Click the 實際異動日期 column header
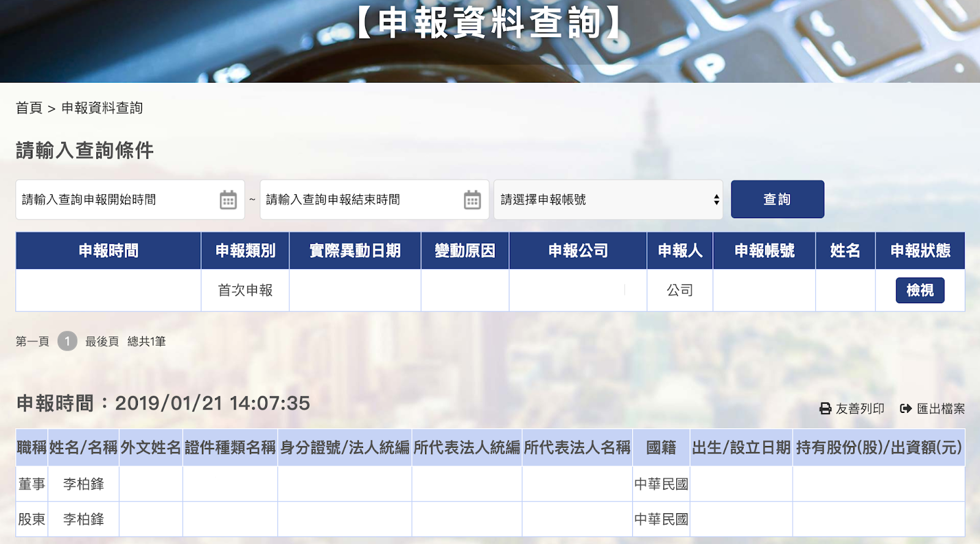 pyautogui.click(x=355, y=251)
